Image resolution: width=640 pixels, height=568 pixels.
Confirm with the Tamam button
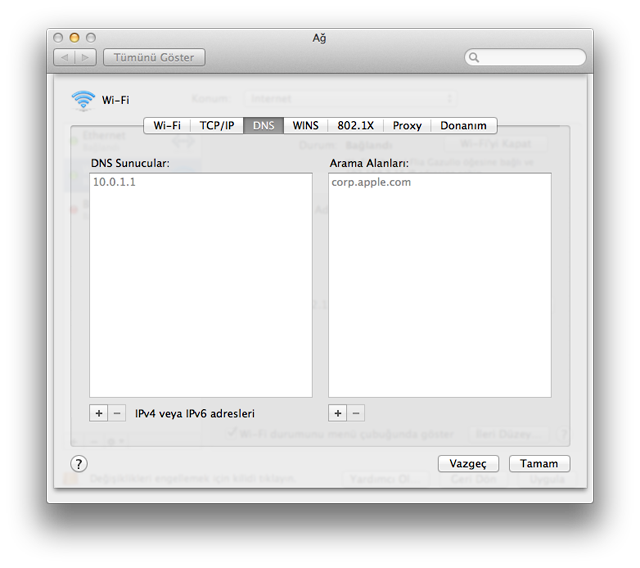click(539, 464)
